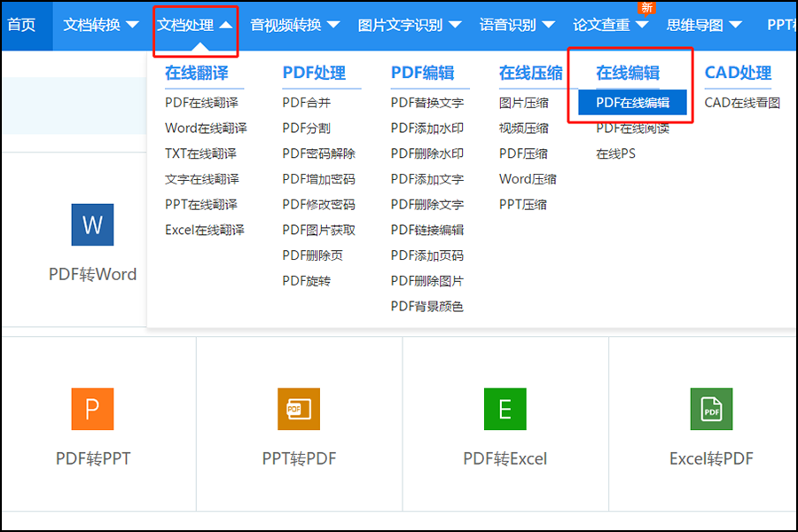798x532 pixels.
Task: Open PDF修改密码
Action: (318, 205)
